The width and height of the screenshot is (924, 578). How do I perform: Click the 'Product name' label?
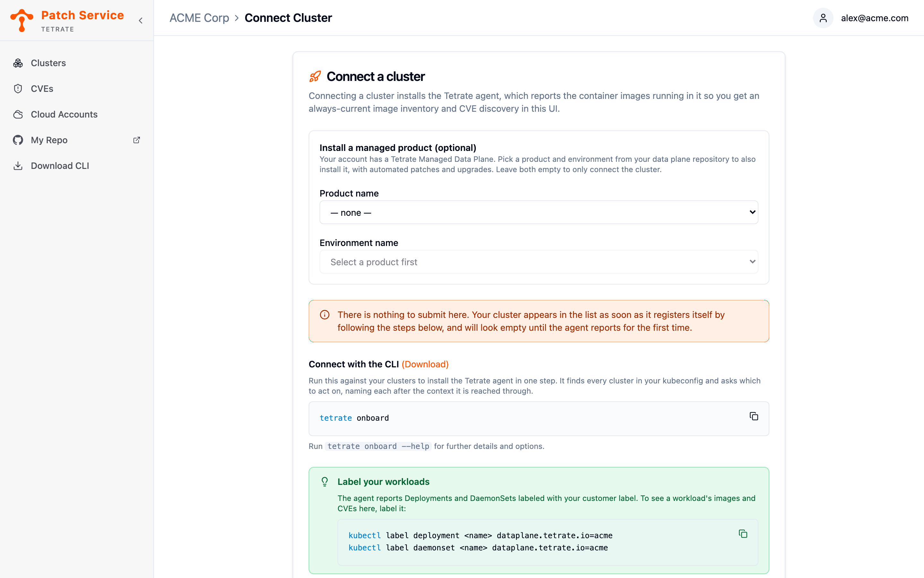click(x=349, y=193)
